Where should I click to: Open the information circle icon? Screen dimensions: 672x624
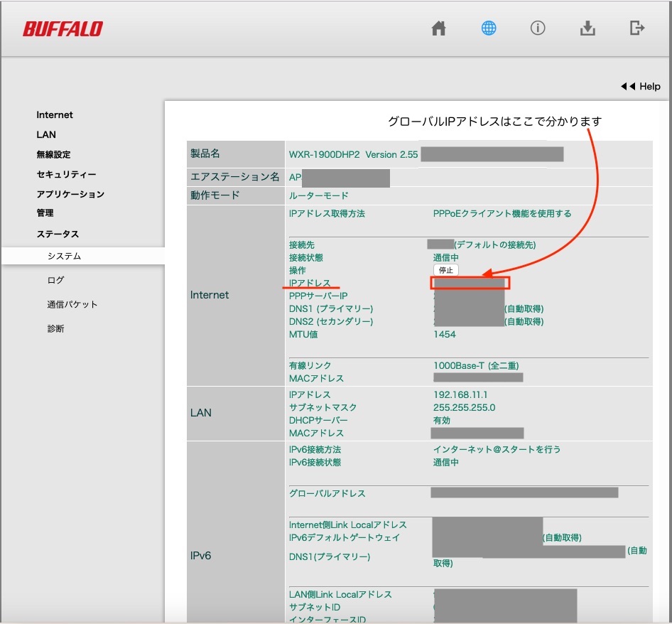[538, 28]
